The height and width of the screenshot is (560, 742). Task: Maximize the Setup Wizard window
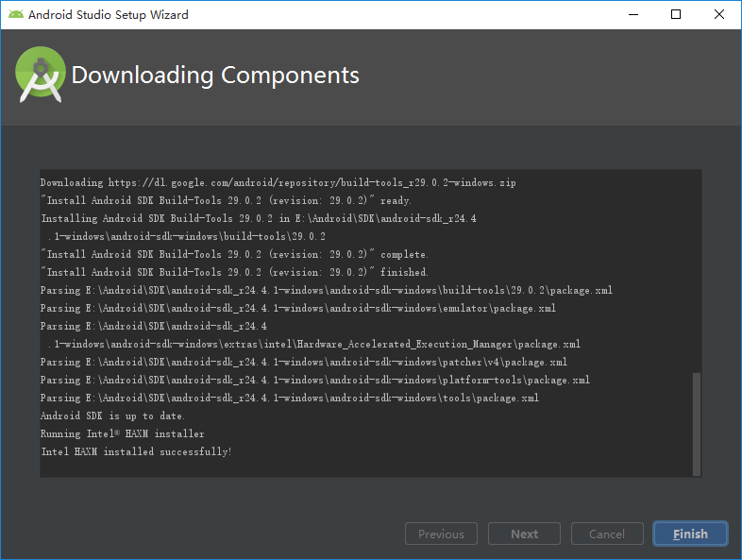pyautogui.click(x=676, y=15)
